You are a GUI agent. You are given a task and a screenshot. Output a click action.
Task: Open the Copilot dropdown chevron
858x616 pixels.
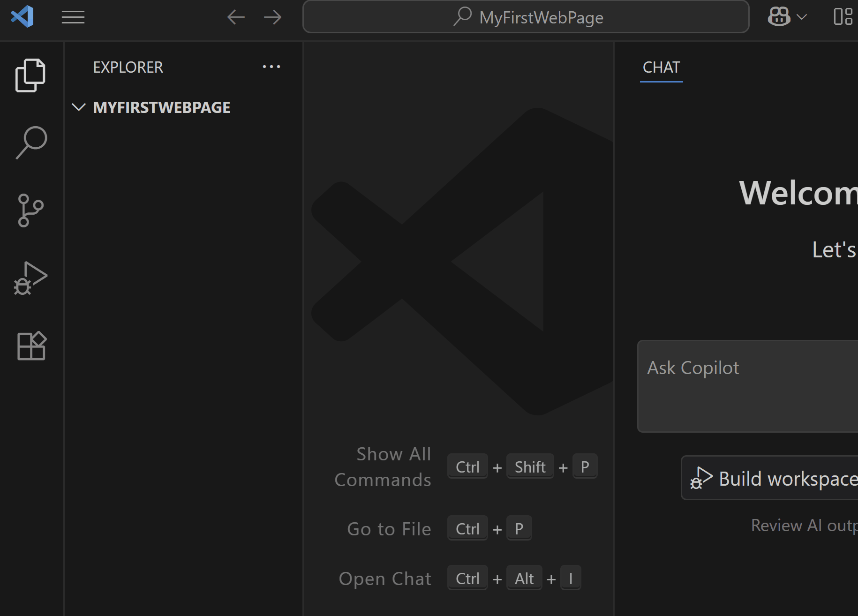(x=801, y=17)
